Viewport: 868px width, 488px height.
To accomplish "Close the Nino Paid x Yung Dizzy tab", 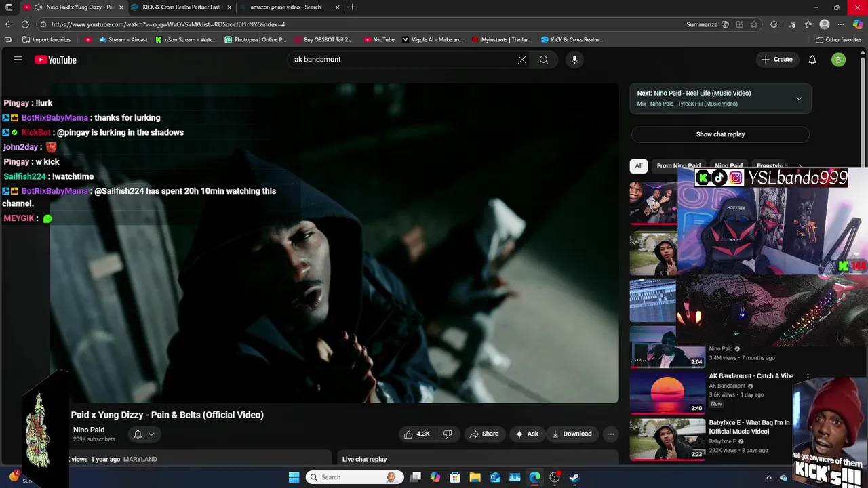I will 121,7.
